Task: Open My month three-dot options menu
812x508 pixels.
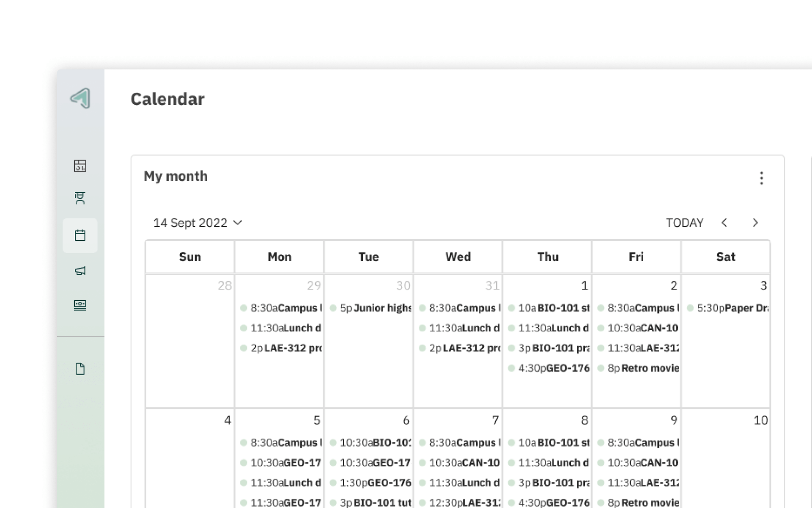Action: tap(761, 178)
